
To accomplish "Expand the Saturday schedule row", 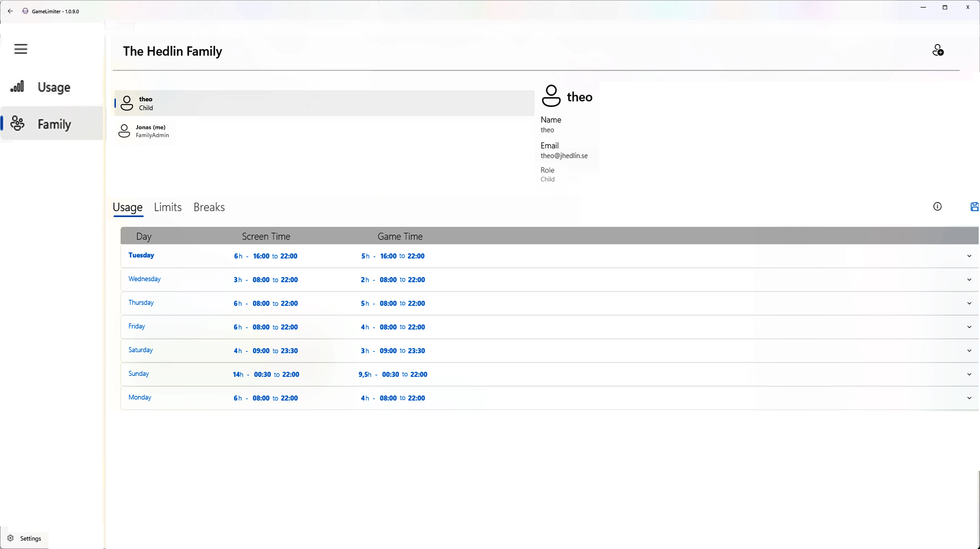I will (x=969, y=350).
